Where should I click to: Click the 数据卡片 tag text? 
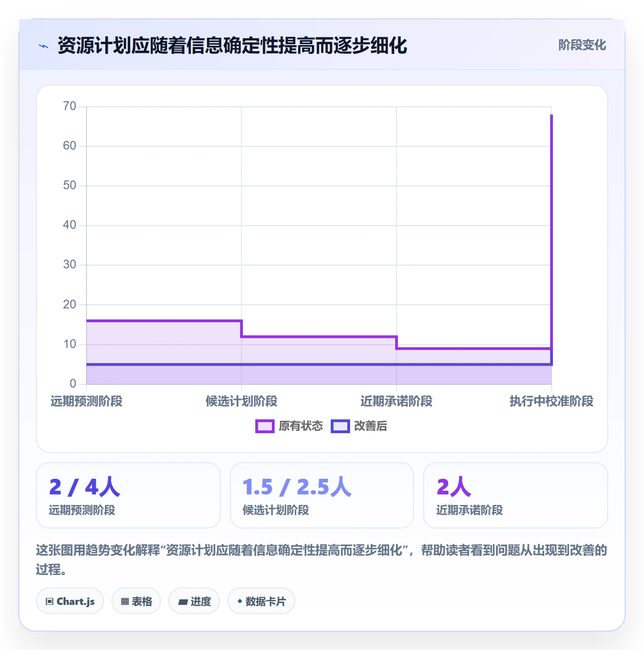click(266, 601)
